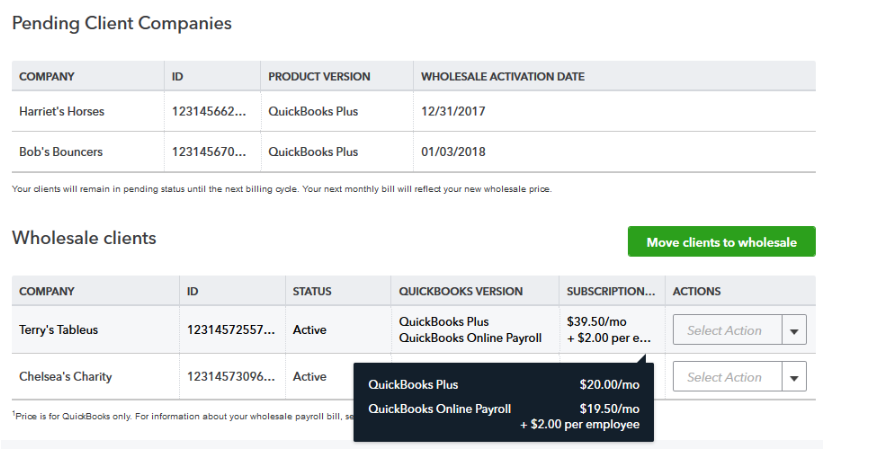Click the Actions column header
Viewport: 875px width, 462px height.
point(697,292)
